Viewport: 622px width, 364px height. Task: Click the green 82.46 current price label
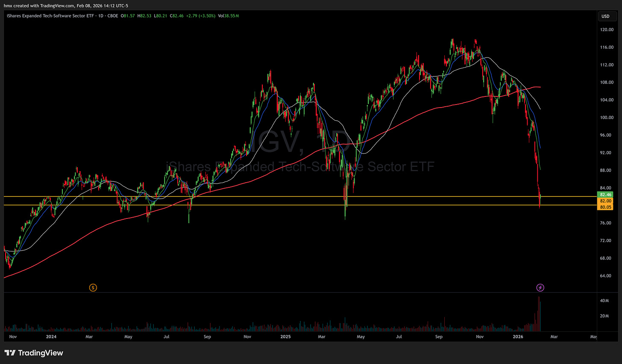pyautogui.click(x=606, y=195)
